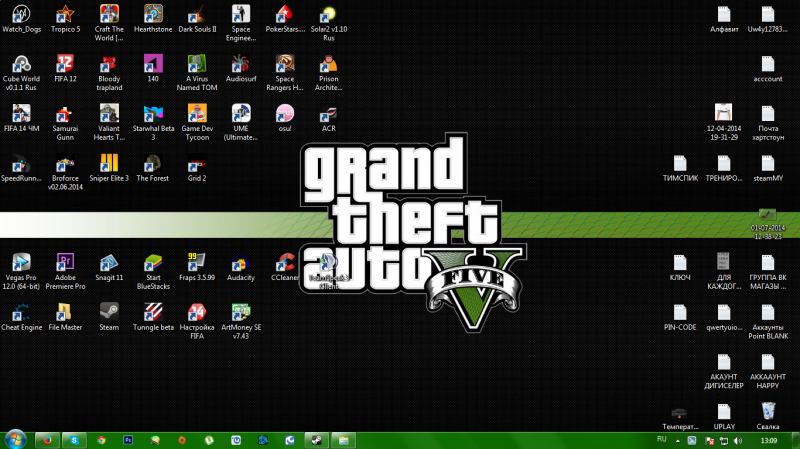Click the 13:09 taskbar clock
Image resolution: width=800 pixels, height=449 pixels.
[x=769, y=441]
